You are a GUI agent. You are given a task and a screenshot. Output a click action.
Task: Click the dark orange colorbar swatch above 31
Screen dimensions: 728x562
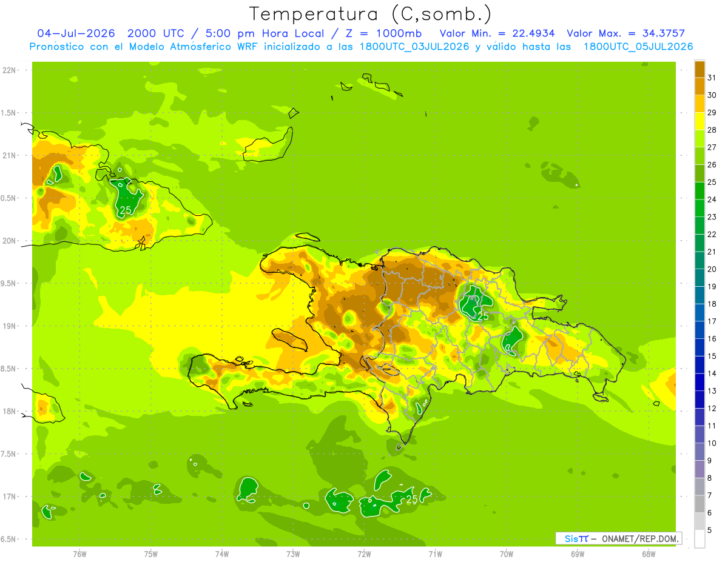(x=699, y=69)
